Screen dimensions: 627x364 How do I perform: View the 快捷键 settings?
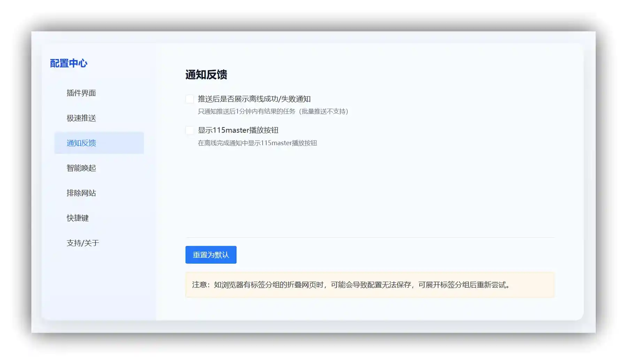(x=77, y=218)
